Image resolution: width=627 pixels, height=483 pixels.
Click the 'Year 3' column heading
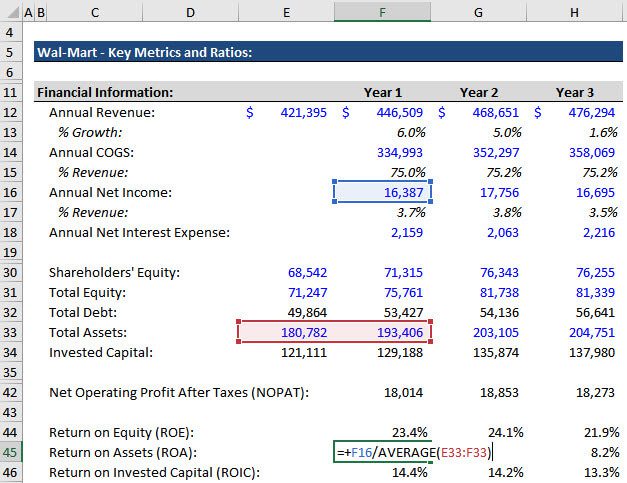(575, 92)
